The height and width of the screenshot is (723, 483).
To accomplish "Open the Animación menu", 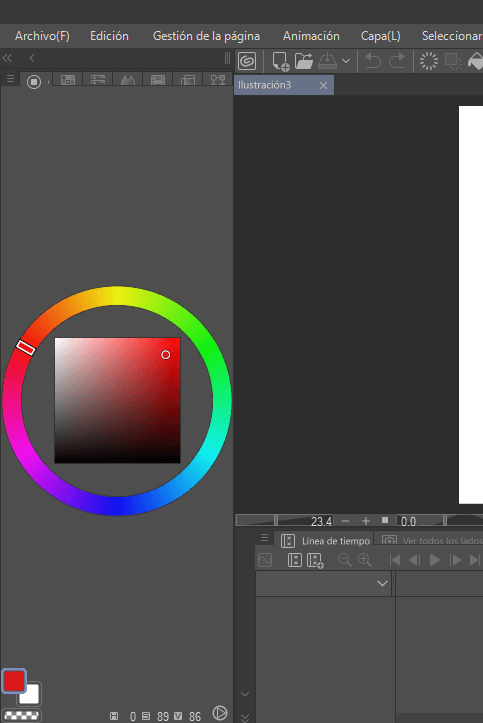I will coord(311,36).
